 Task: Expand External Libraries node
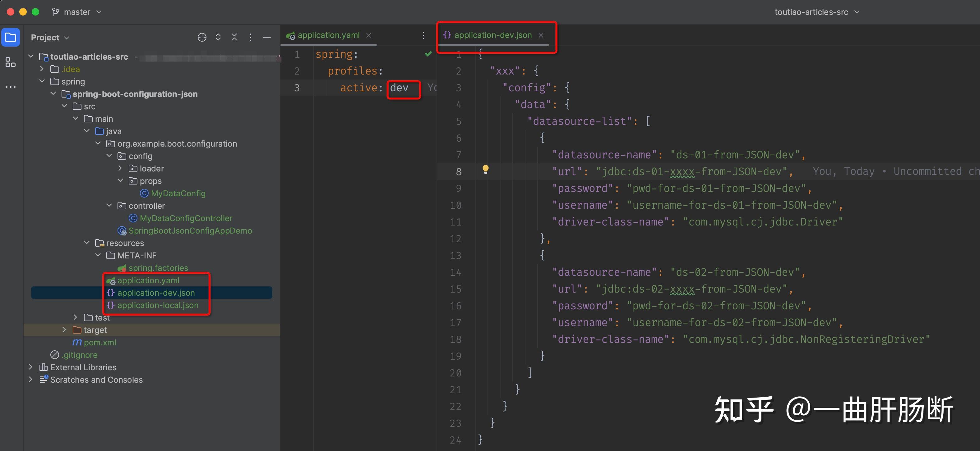pyautogui.click(x=31, y=367)
